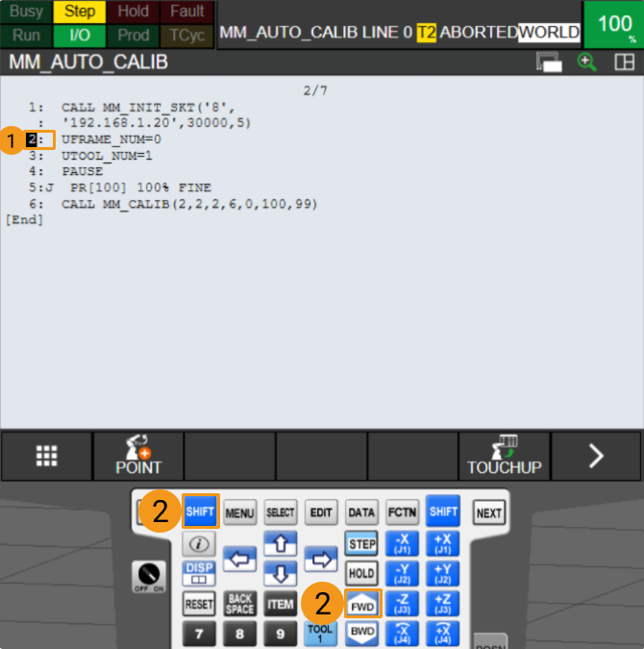Screen dimensions: 644x649
Task: Click the MM_AUTO_CALIB program title
Action: (88, 62)
